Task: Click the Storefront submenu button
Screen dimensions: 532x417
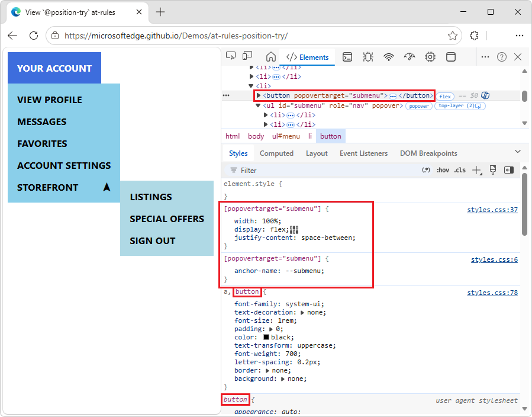Action: tap(64, 187)
